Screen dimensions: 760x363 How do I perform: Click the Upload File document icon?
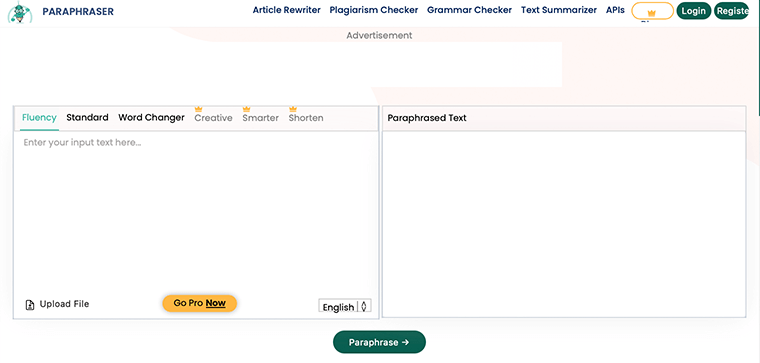pyautogui.click(x=30, y=305)
